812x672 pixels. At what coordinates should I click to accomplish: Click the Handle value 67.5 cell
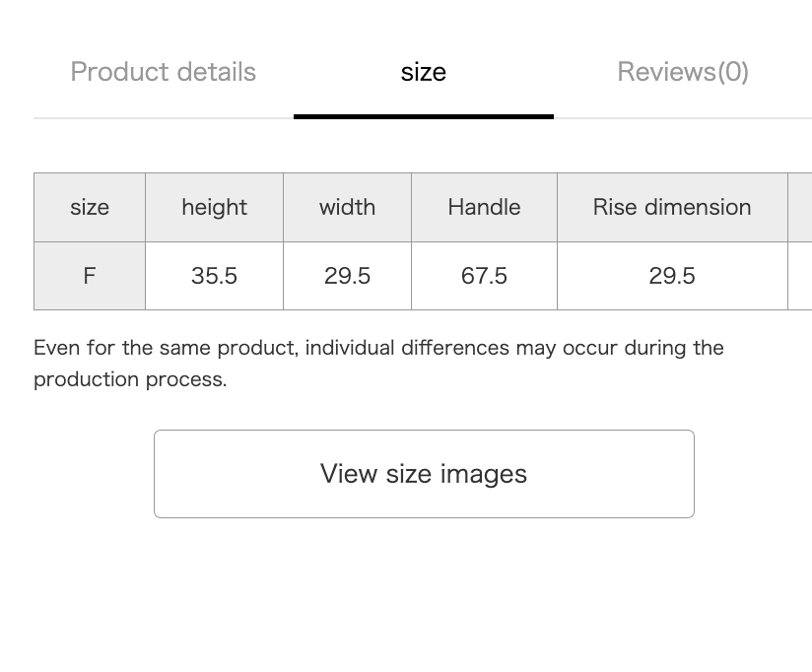pos(484,276)
